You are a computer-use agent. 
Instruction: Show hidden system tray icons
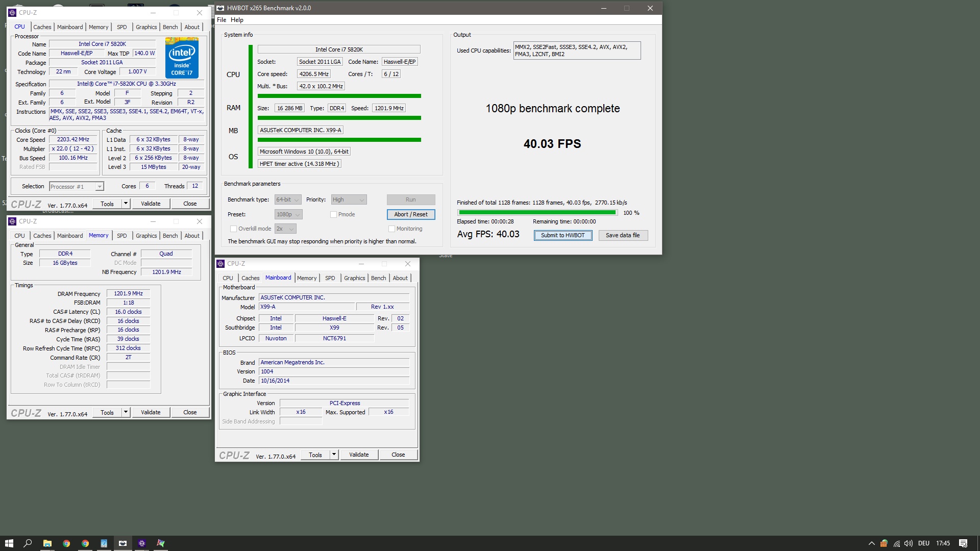(x=871, y=543)
